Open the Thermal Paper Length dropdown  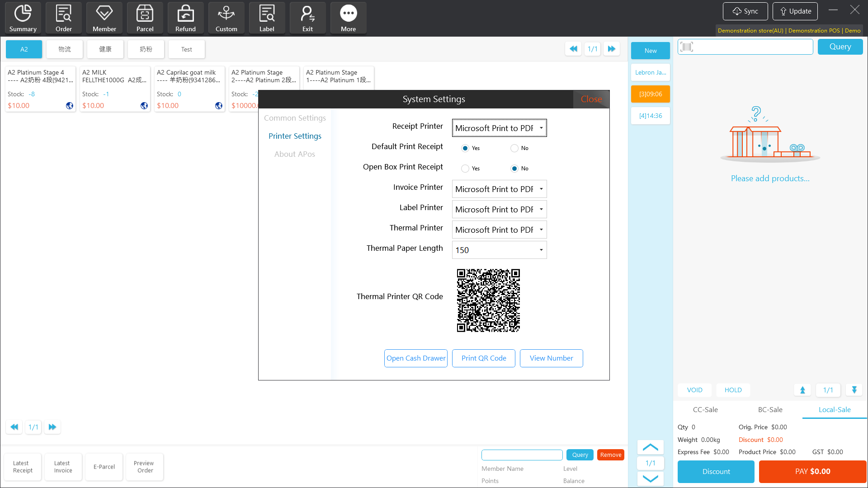499,250
